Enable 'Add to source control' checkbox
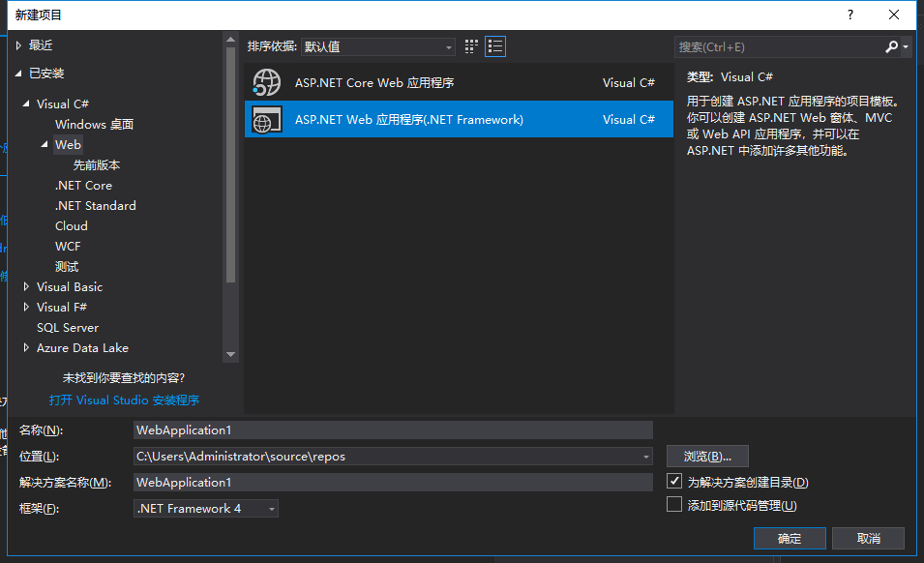The height and width of the screenshot is (563, 924). pos(674,505)
